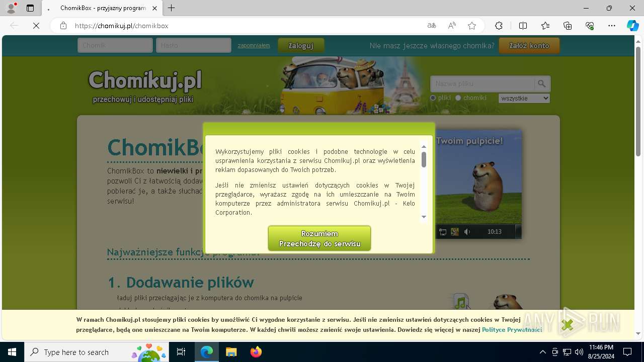Click the search magnifier button on Chomikuj

point(542,83)
